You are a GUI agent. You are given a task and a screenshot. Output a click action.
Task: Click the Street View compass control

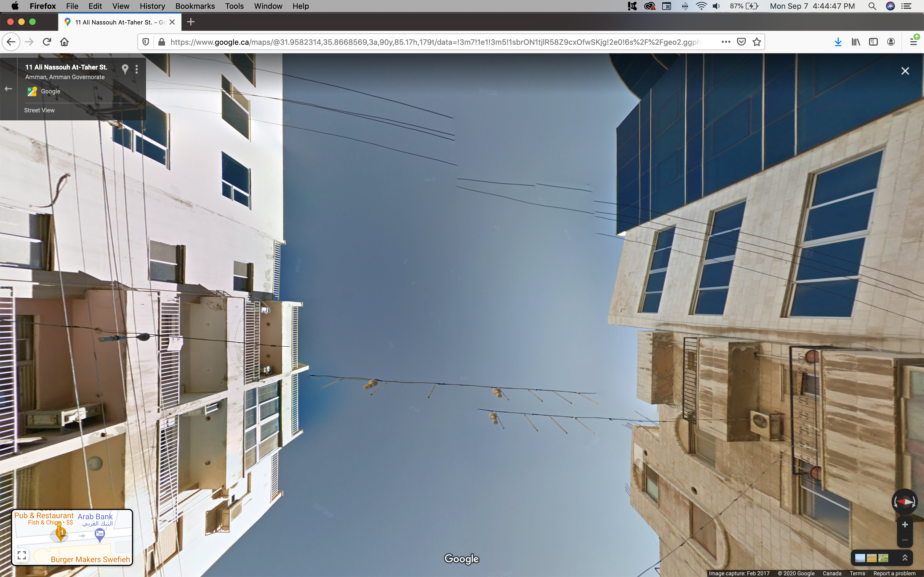pos(904,501)
